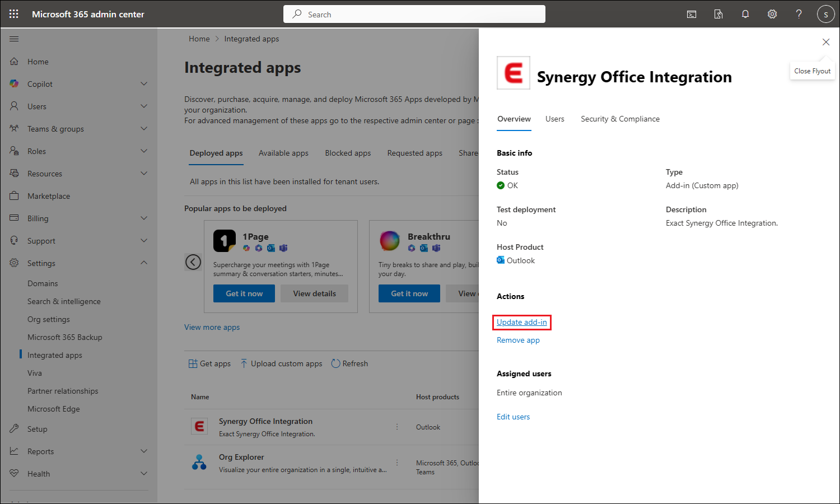
Task: Open more options for Synergy Office Integration
Action: coord(397,427)
